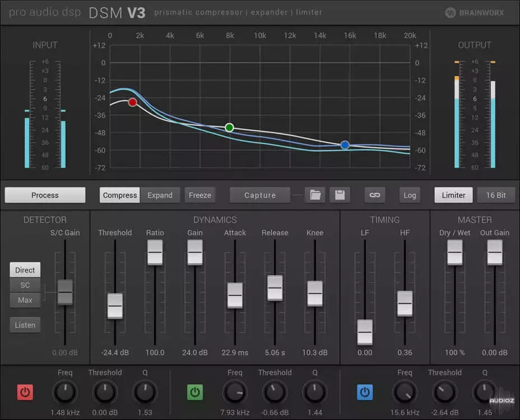Click the -0.66 dB threshold value
Viewport: 520px width, 420px height.
[275, 412]
